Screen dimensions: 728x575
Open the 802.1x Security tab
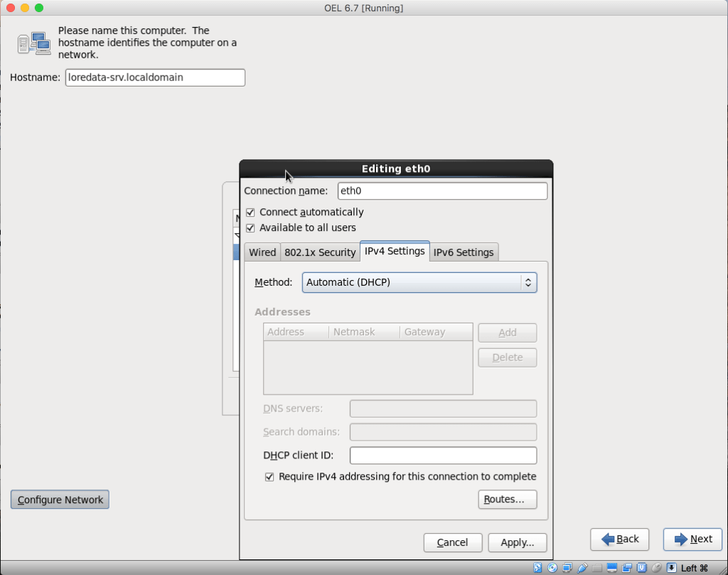coord(320,252)
